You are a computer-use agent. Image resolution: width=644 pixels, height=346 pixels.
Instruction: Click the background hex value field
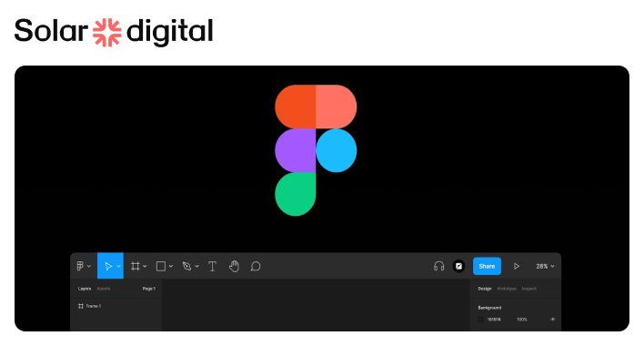click(494, 320)
